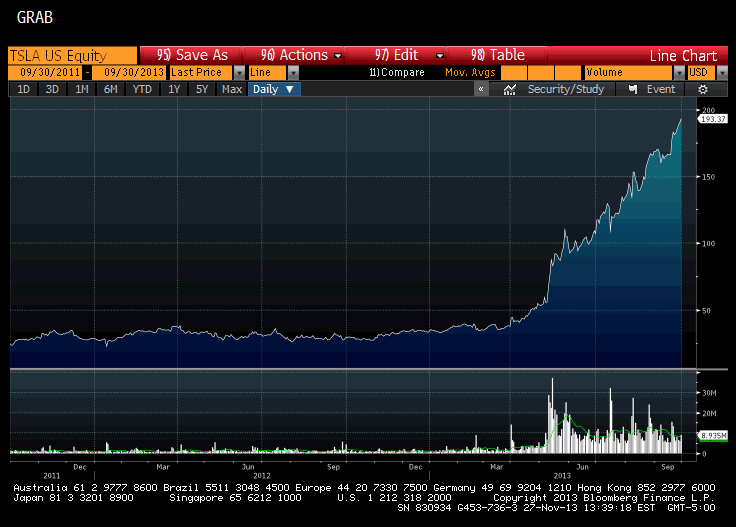Select the 6M time range tab

pyautogui.click(x=110, y=89)
